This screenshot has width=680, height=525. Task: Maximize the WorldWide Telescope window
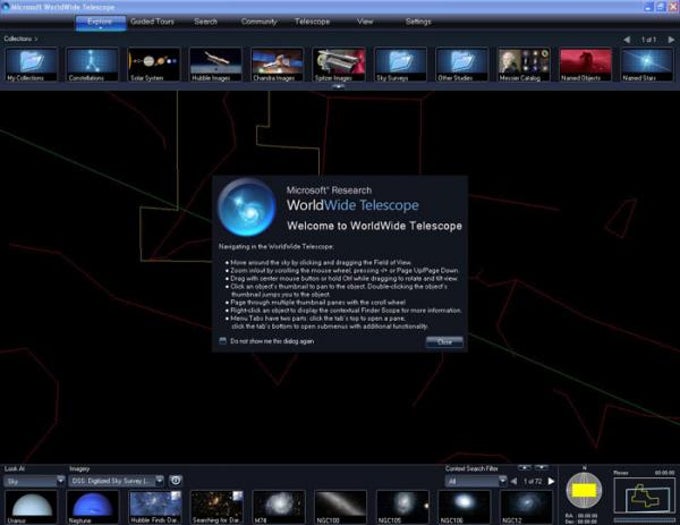point(661,7)
